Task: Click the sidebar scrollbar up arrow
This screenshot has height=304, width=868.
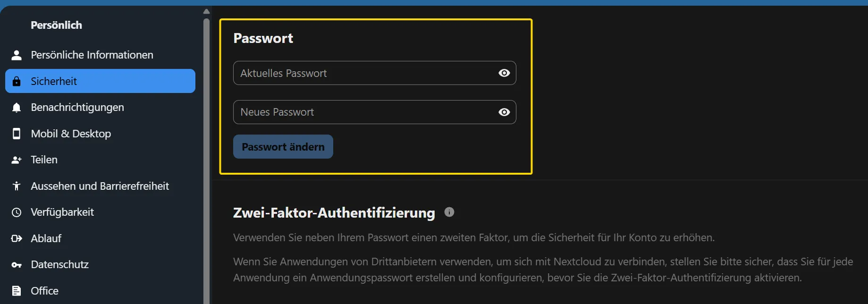Action: pos(206,11)
